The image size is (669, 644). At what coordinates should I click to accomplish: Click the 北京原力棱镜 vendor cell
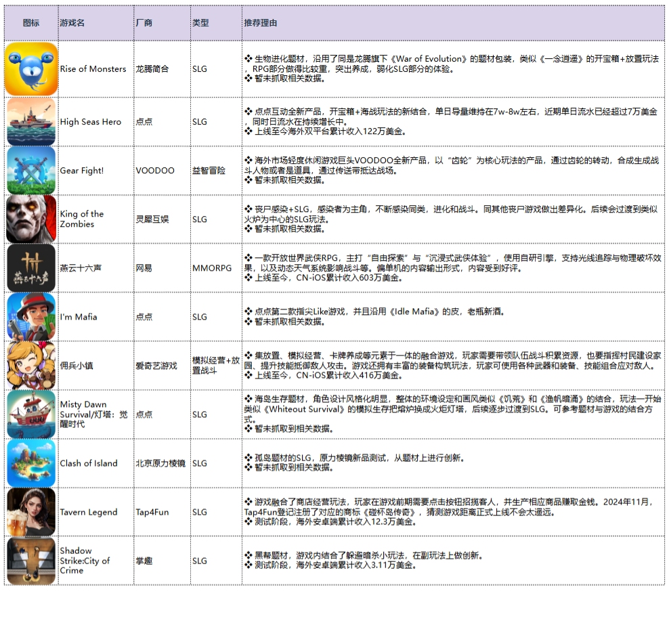pos(160,463)
